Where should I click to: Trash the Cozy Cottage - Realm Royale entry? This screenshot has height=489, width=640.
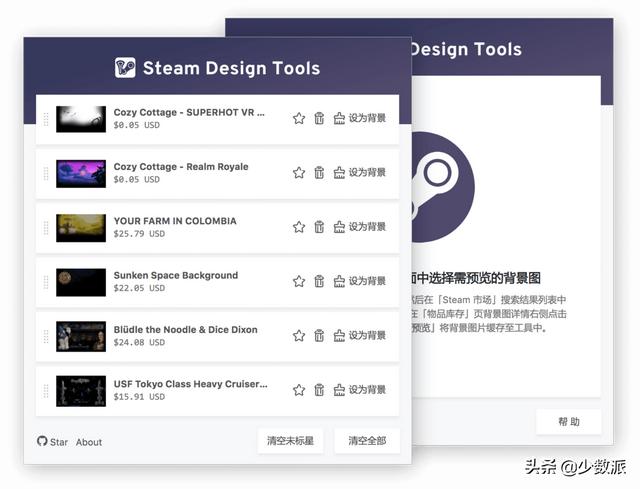pyautogui.click(x=319, y=172)
